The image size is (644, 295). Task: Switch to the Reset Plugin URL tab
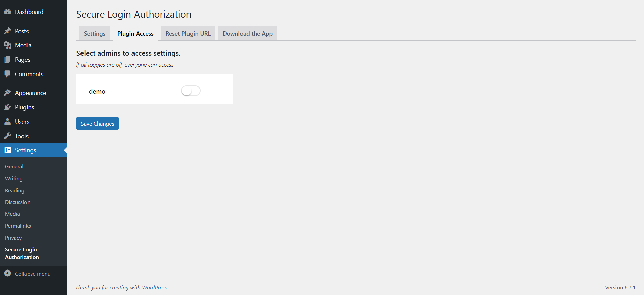(x=188, y=34)
